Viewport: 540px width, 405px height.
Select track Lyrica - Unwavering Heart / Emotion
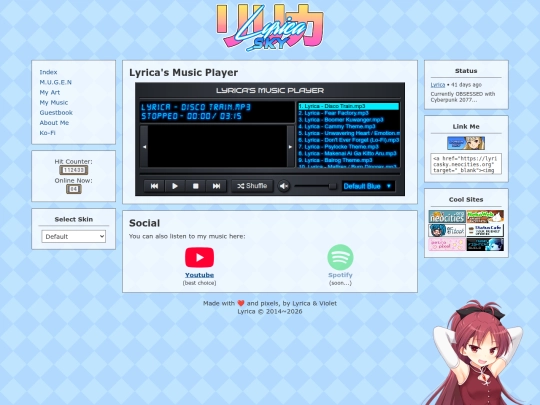349,133
